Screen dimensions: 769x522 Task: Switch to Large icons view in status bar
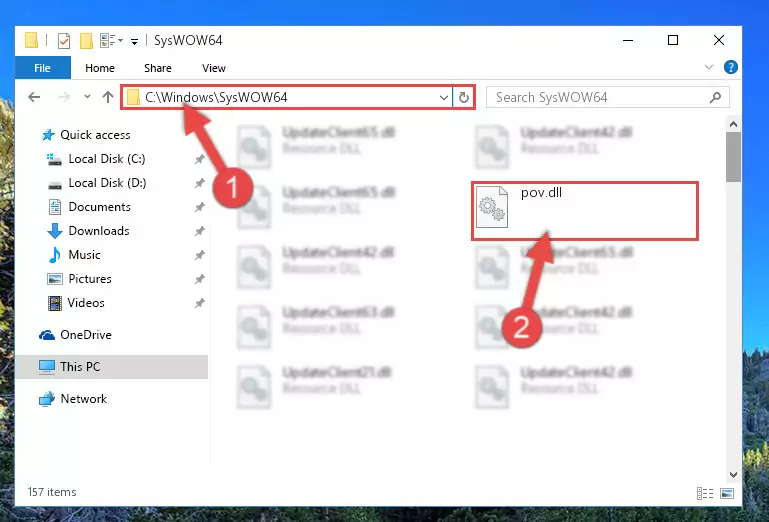[727, 493]
